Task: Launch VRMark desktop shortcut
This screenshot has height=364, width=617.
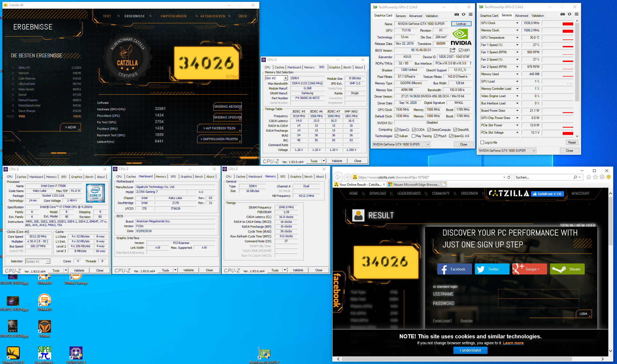Action: pos(45,329)
